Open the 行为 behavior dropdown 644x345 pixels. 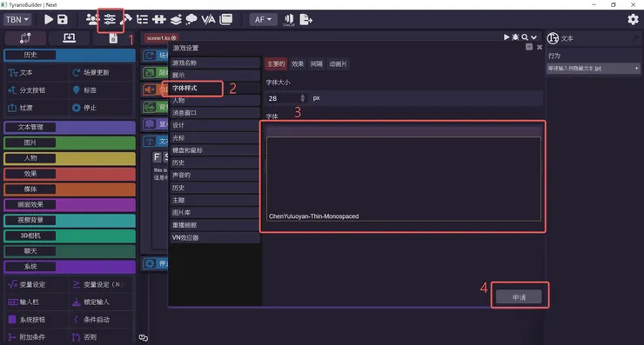tap(593, 69)
